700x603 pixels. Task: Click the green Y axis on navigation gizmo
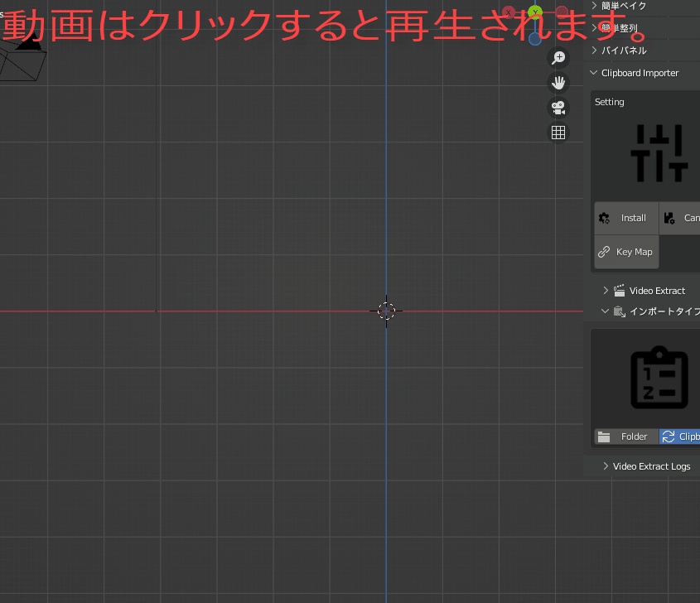coord(534,12)
